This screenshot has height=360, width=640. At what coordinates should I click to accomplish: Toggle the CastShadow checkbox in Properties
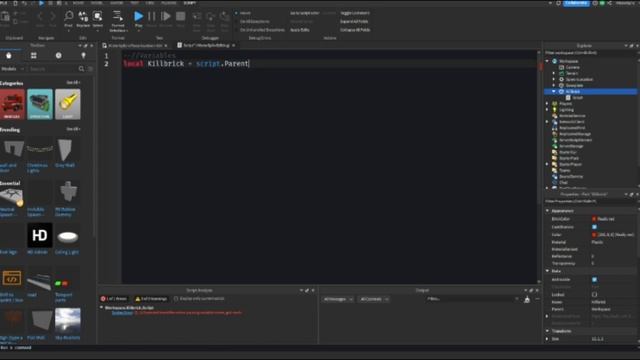594,227
